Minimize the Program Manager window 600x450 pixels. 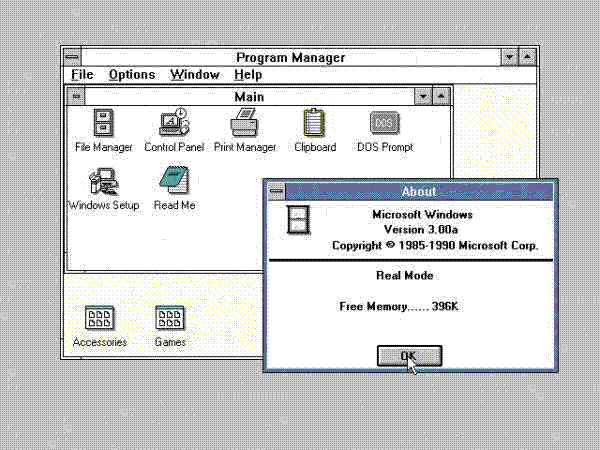510,57
